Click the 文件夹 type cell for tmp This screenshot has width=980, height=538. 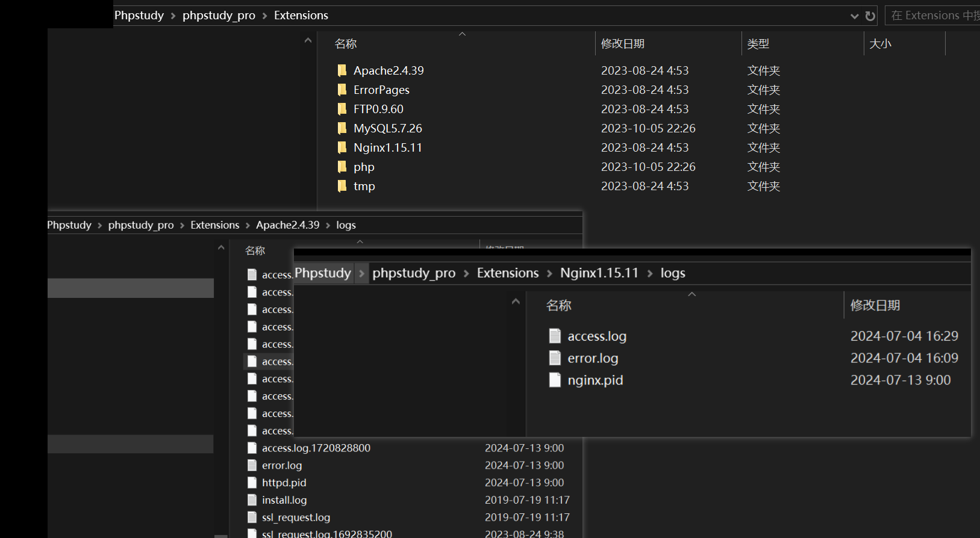pyautogui.click(x=764, y=186)
